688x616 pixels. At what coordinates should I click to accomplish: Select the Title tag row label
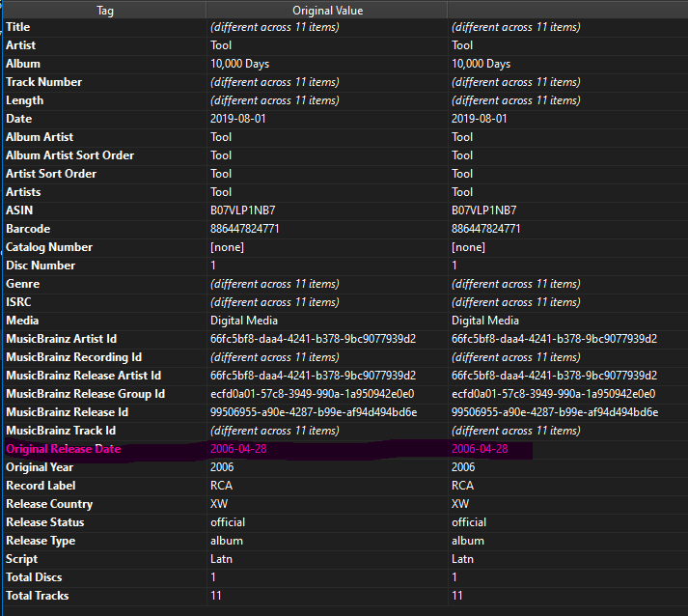(18, 27)
